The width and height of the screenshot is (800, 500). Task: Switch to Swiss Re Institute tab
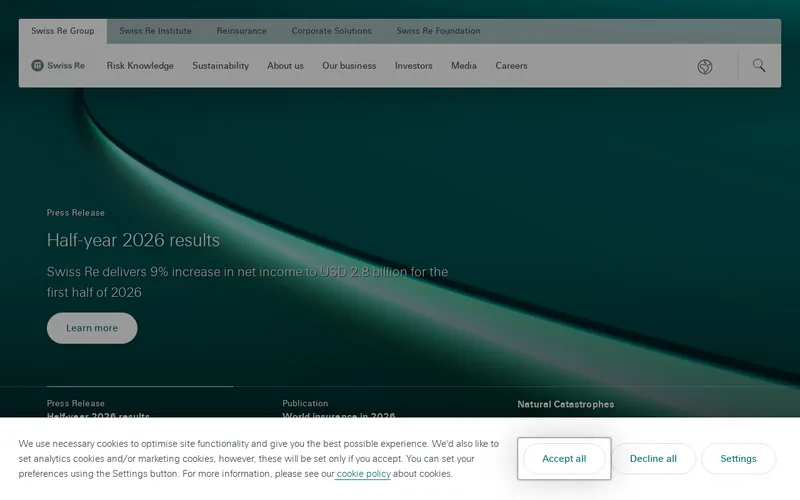[156, 31]
